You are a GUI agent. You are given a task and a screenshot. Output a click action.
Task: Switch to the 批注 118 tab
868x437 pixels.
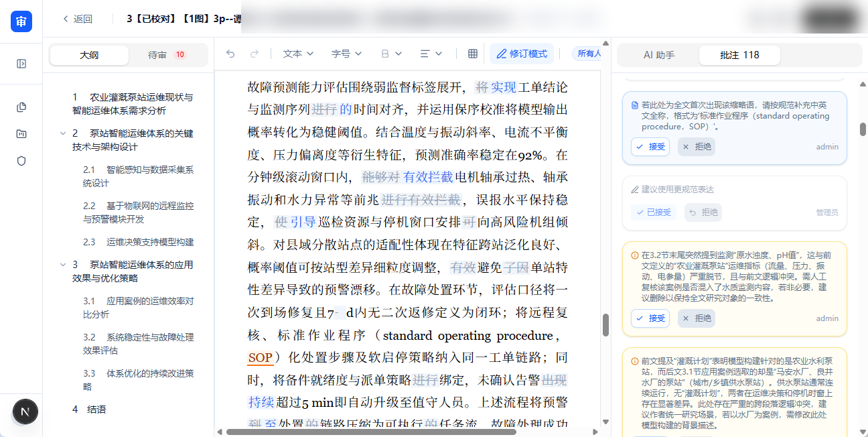(x=739, y=55)
